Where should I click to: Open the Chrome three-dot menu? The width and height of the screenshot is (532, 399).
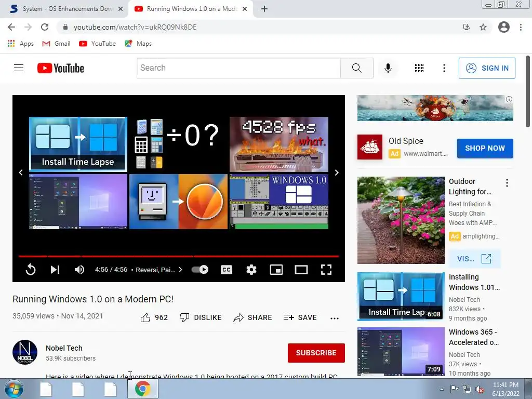pyautogui.click(x=521, y=27)
